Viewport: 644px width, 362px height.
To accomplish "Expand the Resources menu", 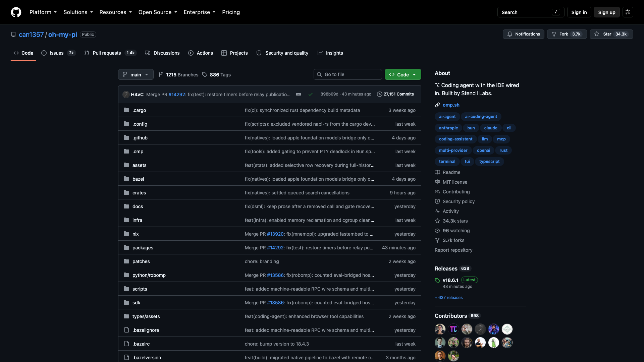I will pos(115,12).
